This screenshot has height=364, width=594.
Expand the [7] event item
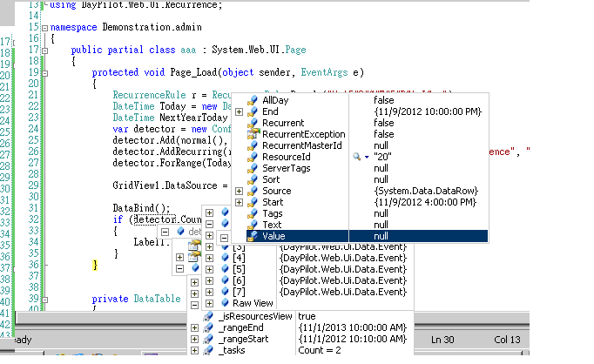coord(210,292)
